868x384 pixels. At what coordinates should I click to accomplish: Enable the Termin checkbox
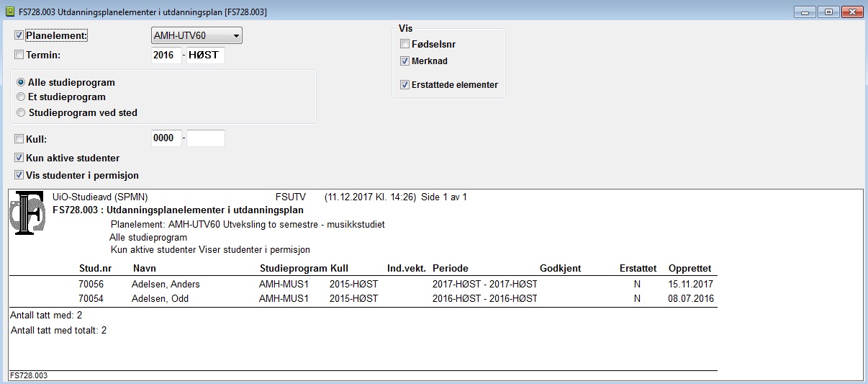coord(19,55)
